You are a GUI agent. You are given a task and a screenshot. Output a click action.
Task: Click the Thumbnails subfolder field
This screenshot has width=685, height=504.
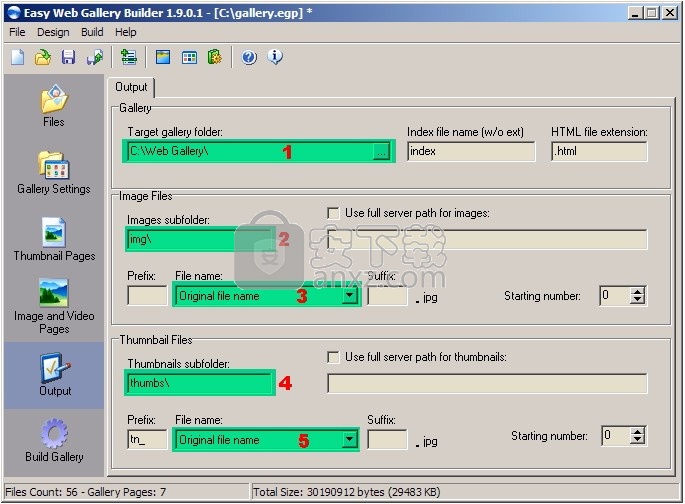(199, 383)
